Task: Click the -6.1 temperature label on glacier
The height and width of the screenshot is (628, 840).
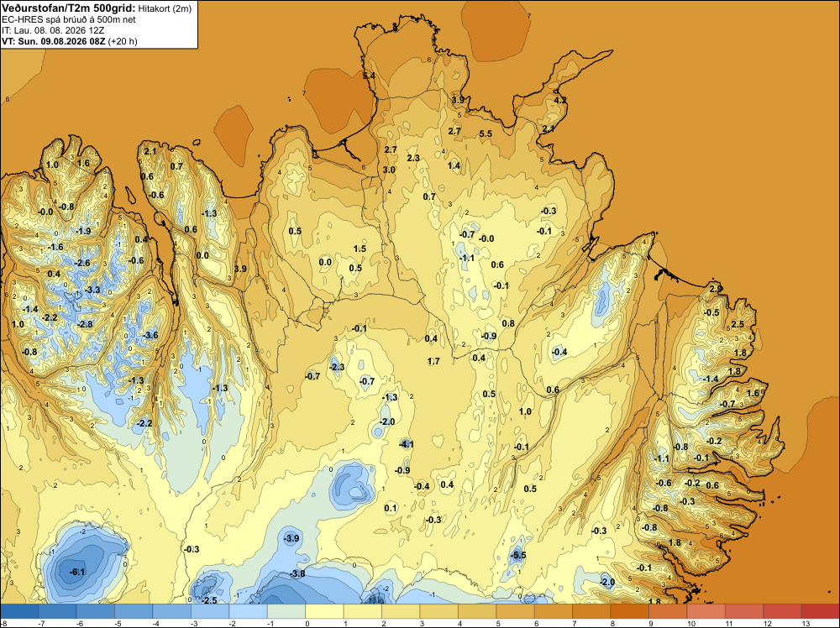Action: click(77, 573)
